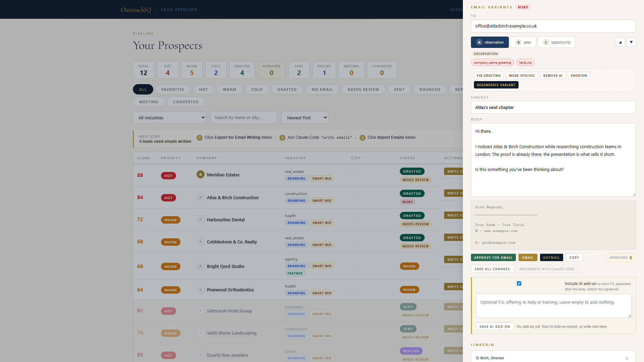The height and width of the screenshot is (362, 644).
Task: Show only Hot prospects filter
Action: pyautogui.click(x=203, y=89)
